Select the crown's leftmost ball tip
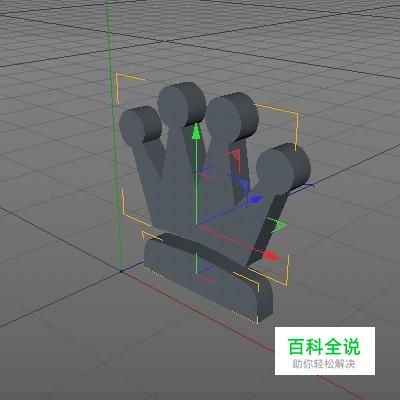Image resolution: width=400 pixels, height=400 pixels. point(140,126)
